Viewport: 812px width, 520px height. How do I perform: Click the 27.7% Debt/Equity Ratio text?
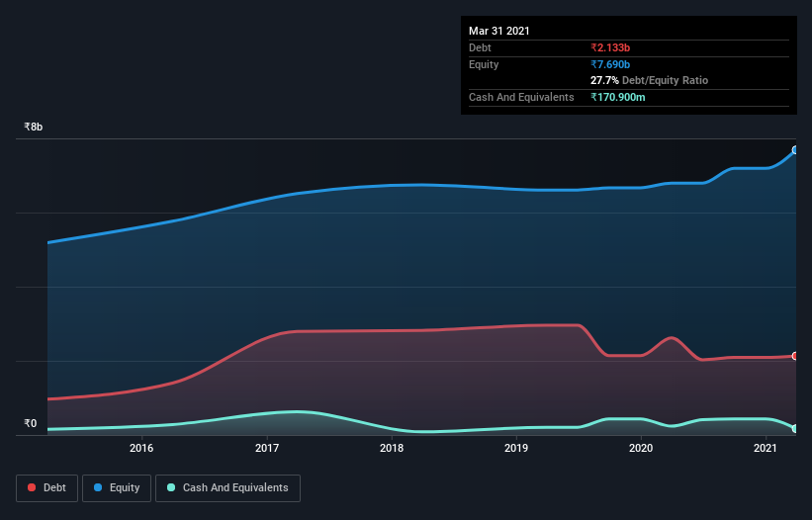(650, 80)
